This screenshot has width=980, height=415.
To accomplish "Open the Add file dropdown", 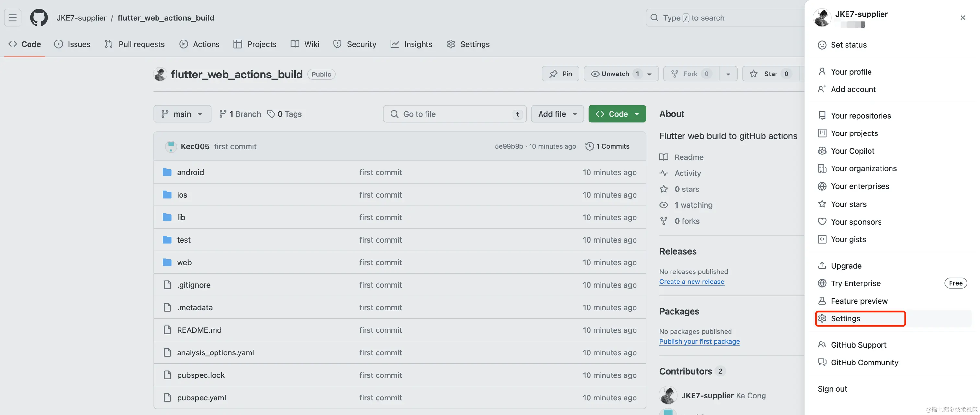I will [x=557, y=114].
